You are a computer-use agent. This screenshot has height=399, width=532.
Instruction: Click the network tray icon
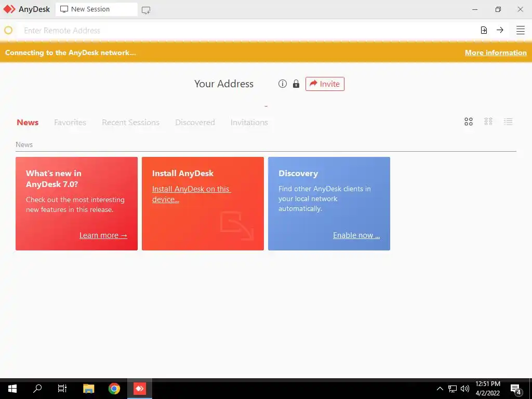[453, 389]
